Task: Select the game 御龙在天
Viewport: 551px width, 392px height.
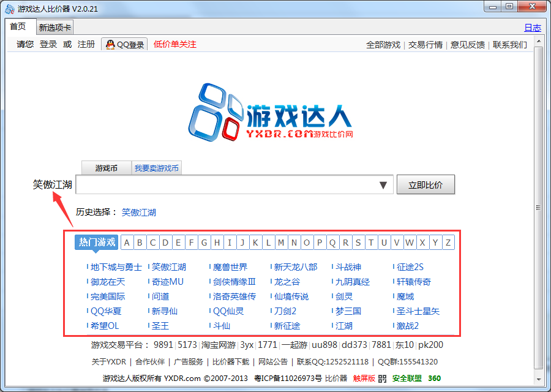Action: [108, 282]
